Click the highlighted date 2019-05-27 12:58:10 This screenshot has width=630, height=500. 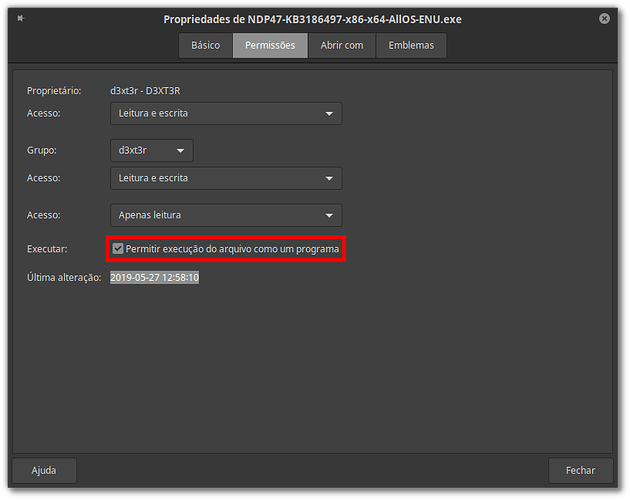pyautogui.click(x=154, y=277)
